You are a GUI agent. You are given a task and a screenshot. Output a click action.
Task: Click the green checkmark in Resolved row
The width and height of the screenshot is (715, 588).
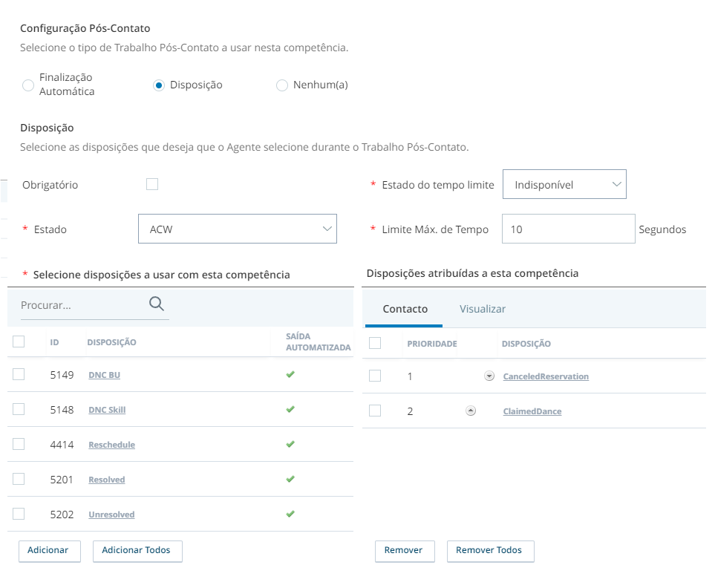290,479
